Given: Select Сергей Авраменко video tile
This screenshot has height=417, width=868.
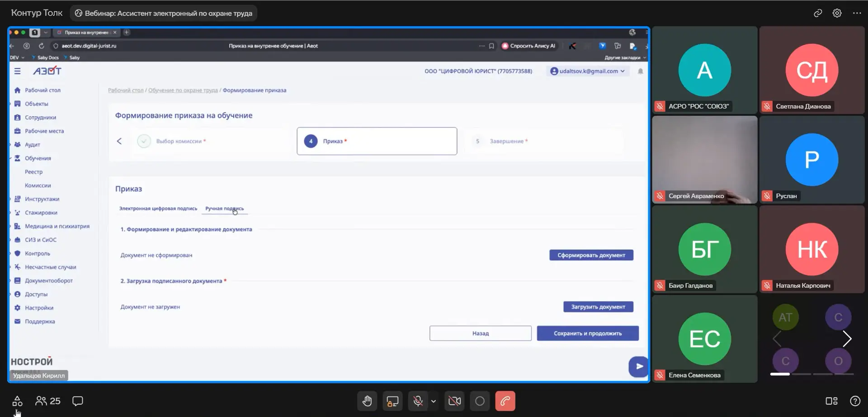Looking at the screenshot, I should [x=704, y=160].
